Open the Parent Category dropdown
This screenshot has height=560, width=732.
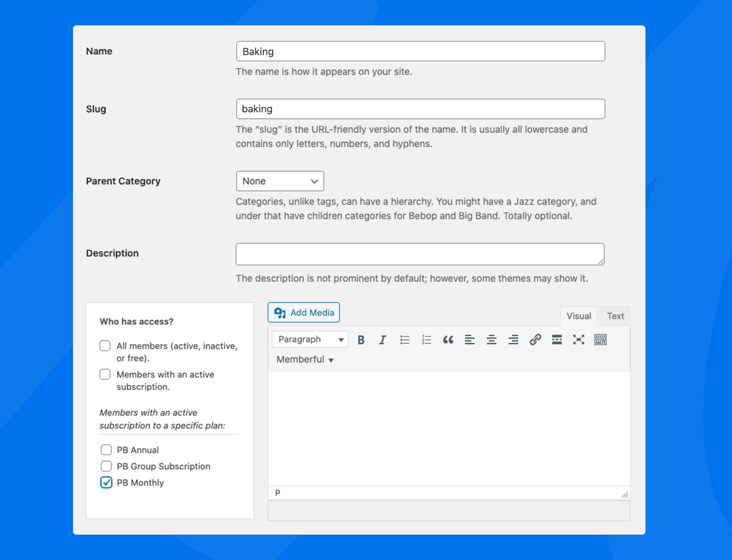point(280,181)
